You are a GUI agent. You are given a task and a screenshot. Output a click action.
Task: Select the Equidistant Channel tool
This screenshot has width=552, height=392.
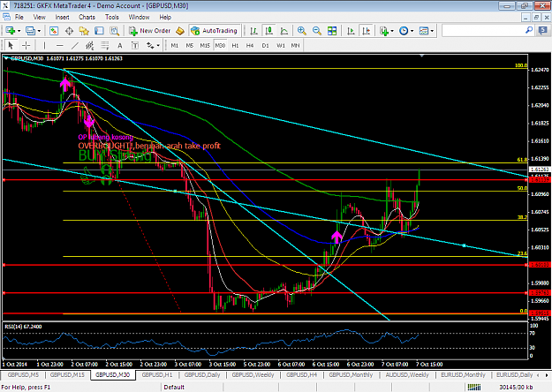(x=90, y=45)
